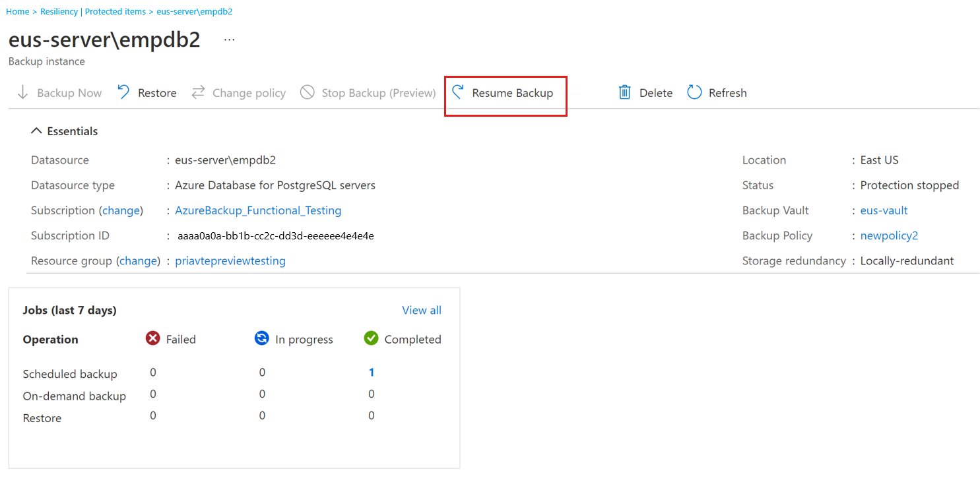Screen dimensions: 980x488
Task: Click the Operation column header
Action: pos(51,340)
